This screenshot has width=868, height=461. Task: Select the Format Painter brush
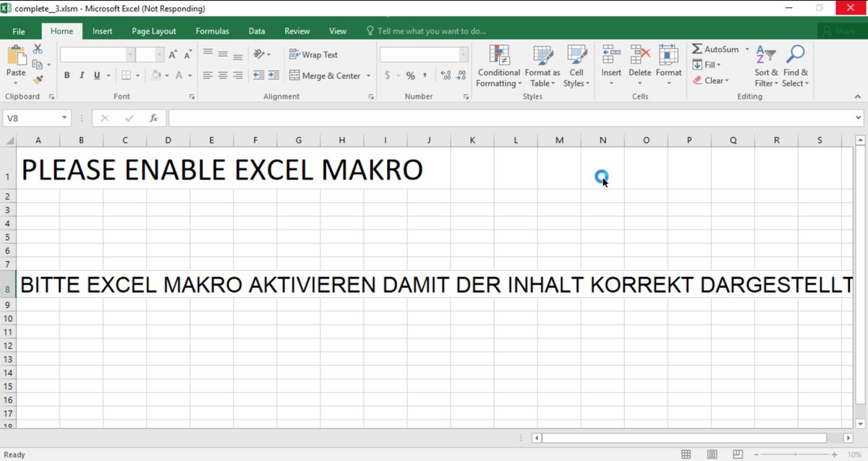(38, 80)
